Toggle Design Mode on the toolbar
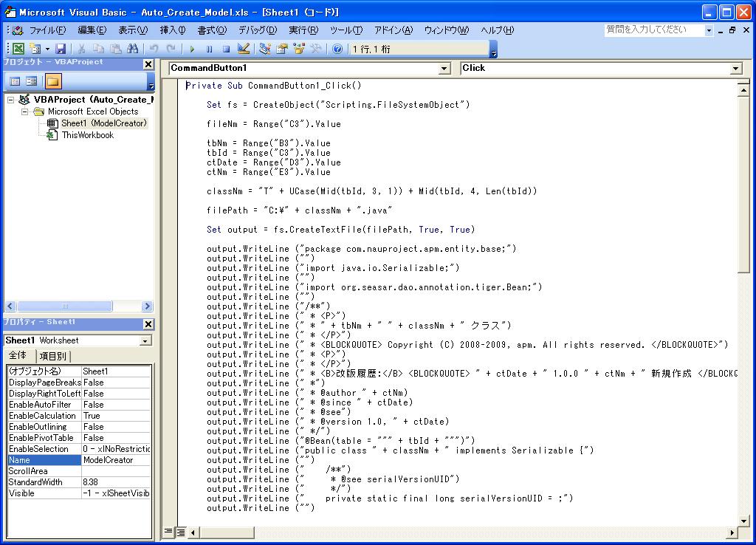The width and height of the screenshot is (756, 545). 242,48
